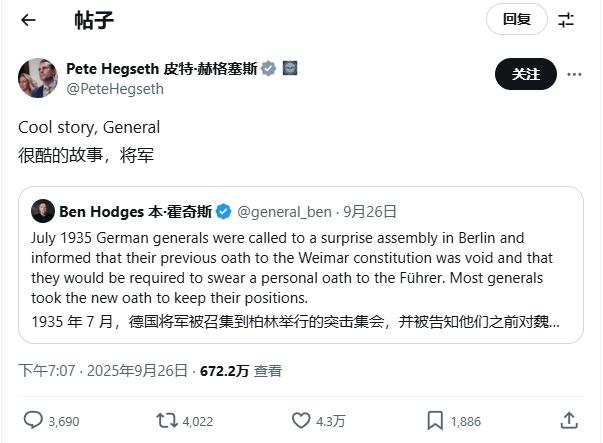
Task: Open the reply (回复) button
Action: (516, 19)
